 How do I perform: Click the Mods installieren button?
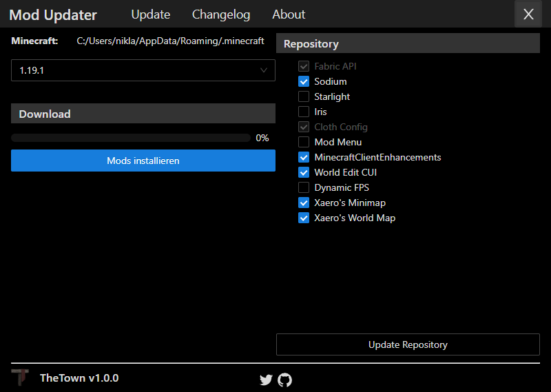click(143, 161)
